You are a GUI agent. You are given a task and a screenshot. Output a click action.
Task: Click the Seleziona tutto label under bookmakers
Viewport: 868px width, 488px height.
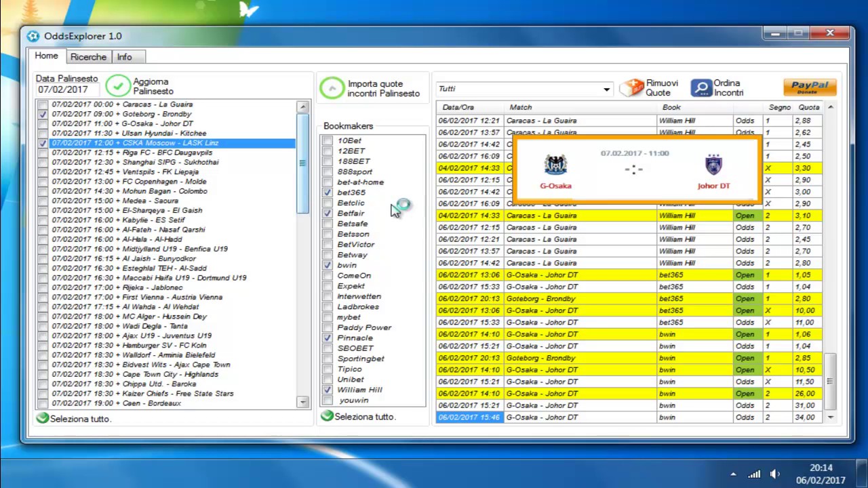pyautogui.click(x=365, y=416)
